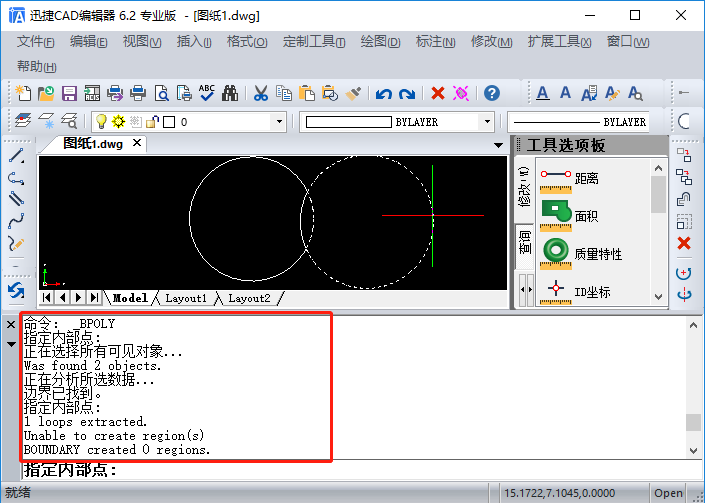
Task: Create a new drawing with the New file icon
Action: pos(23,93)
